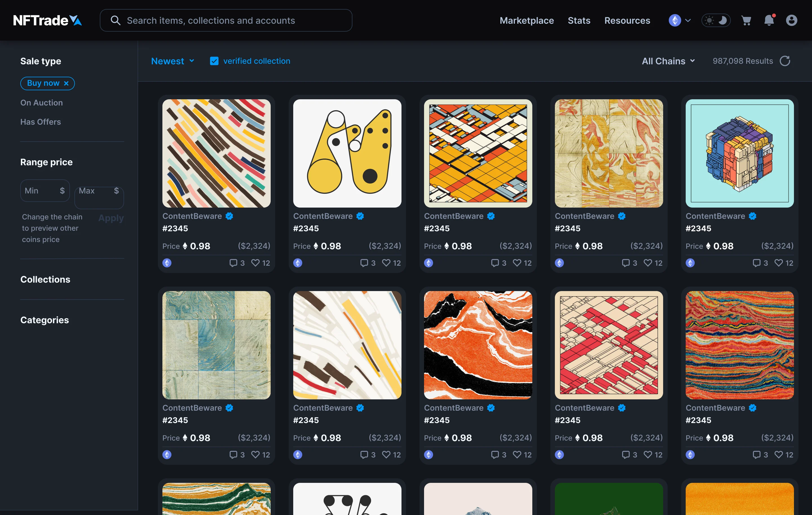Click the 987,098 Results count text

tap(743, 61)
